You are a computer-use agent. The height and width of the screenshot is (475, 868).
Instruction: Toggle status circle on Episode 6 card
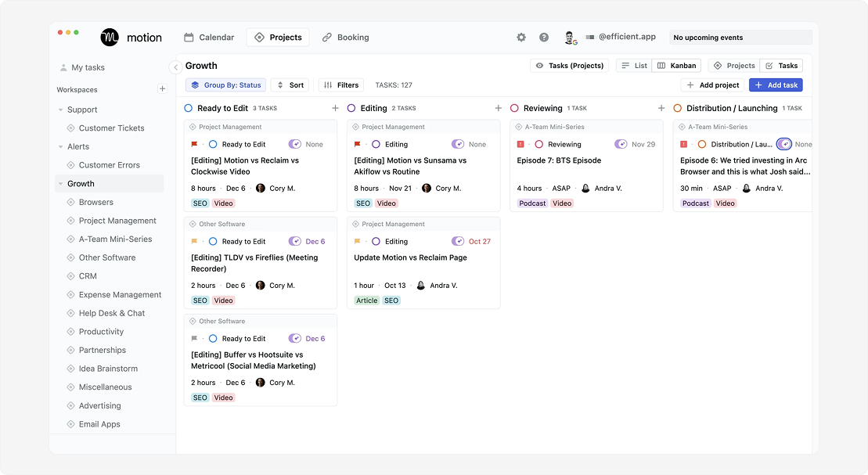tap(702, 144)
